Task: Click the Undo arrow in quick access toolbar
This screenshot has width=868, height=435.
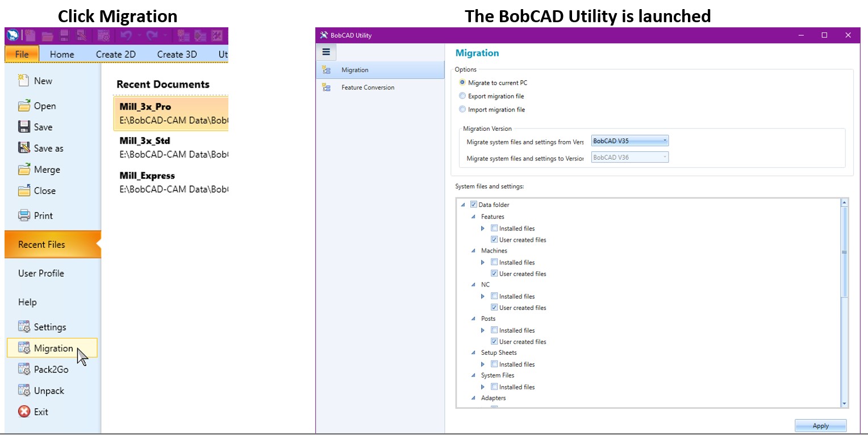Action: click(126, 35)
